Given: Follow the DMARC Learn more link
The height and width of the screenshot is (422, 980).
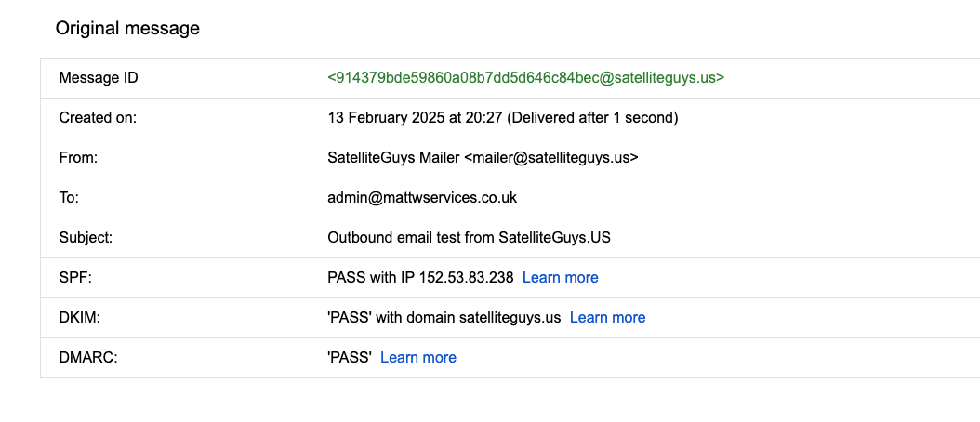Looking at the screenshot, I should click(418, 357).
